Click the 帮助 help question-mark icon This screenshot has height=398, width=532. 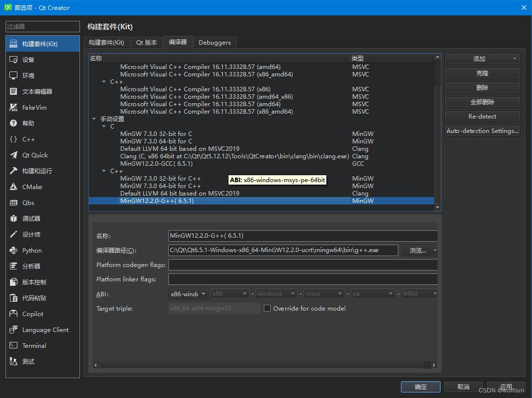tap(13, 123)
